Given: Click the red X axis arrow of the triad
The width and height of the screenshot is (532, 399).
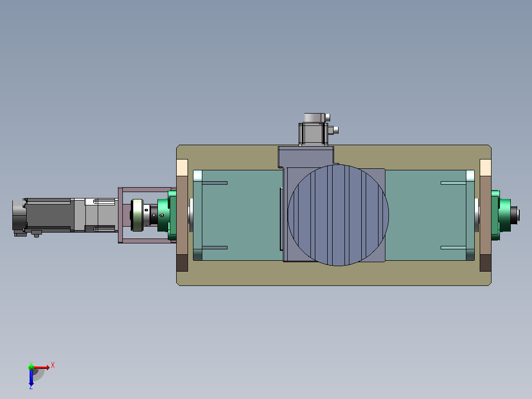Looking at the screenshot, I should pos(41,367).
